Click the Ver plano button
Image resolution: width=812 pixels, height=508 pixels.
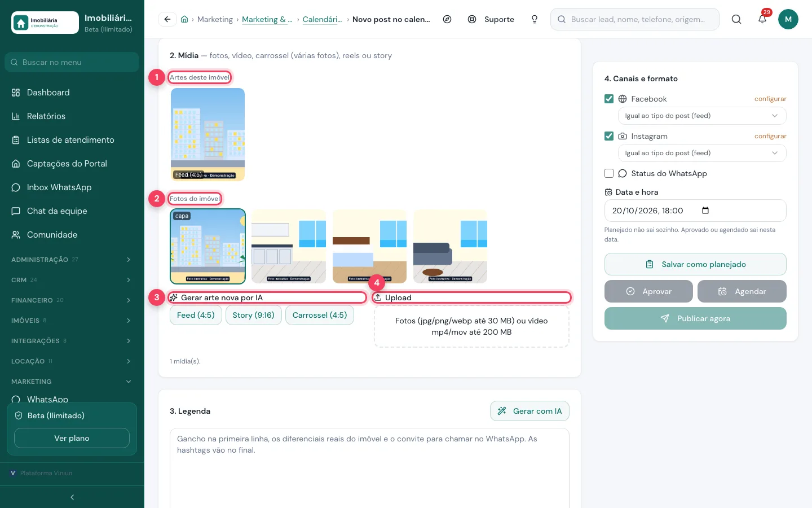72,438
